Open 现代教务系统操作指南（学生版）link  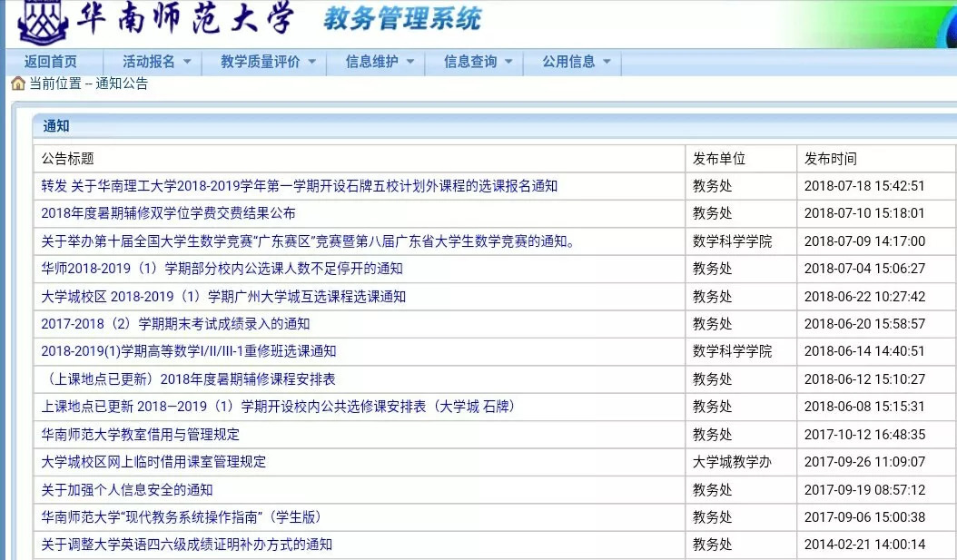pos(183,517)
